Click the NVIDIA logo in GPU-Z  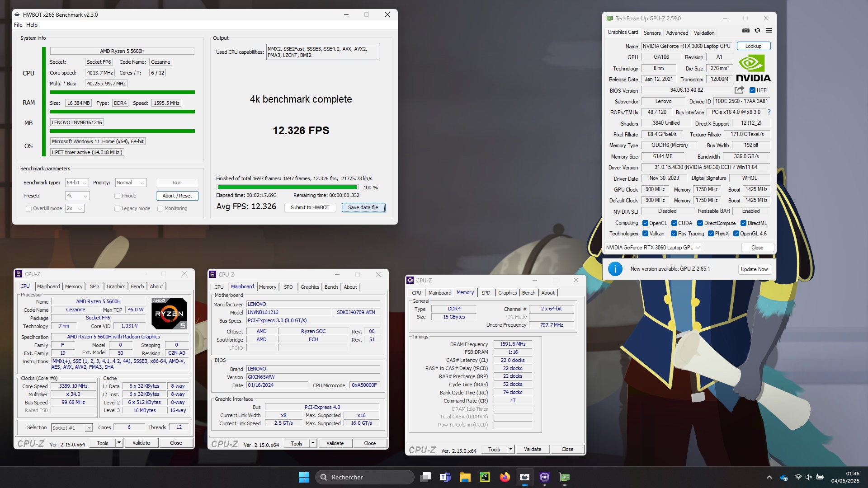(x=753, y=68)
